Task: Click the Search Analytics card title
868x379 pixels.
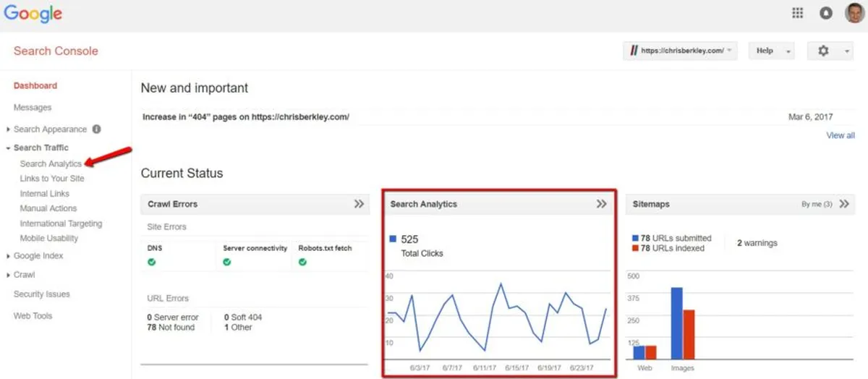Action: (x=424, y=205)
